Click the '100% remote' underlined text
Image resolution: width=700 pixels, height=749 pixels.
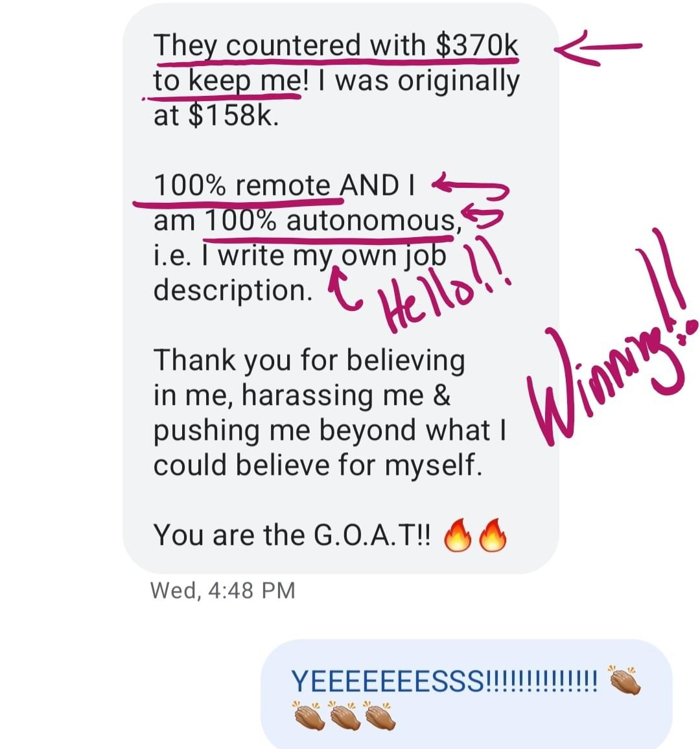tap(242, 185)
